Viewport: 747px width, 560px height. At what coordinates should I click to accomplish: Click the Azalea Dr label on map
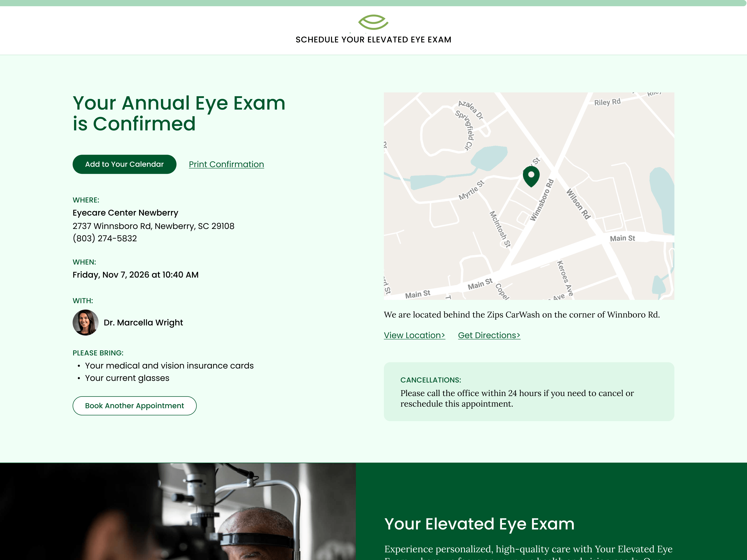click(471, 110)
